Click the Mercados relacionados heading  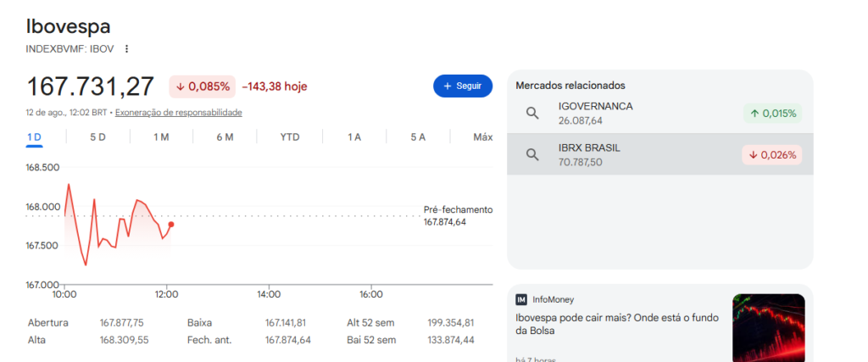coord(570,86)
